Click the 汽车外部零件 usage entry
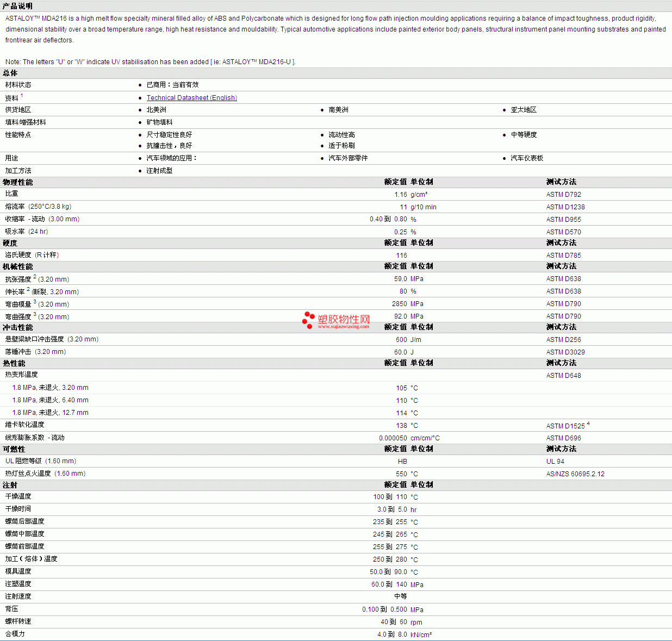Viewport: 672px width, 641px height. tap(349, 158)
